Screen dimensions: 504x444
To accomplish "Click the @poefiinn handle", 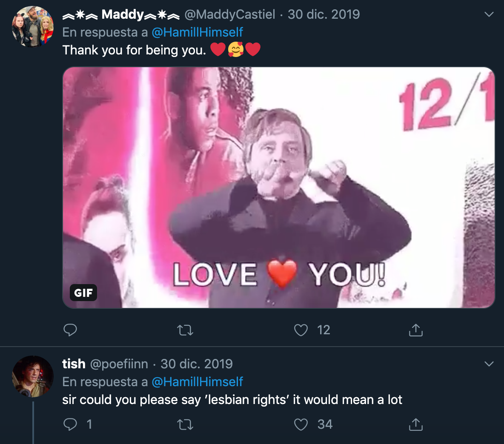I will click(x=119, y=364).
